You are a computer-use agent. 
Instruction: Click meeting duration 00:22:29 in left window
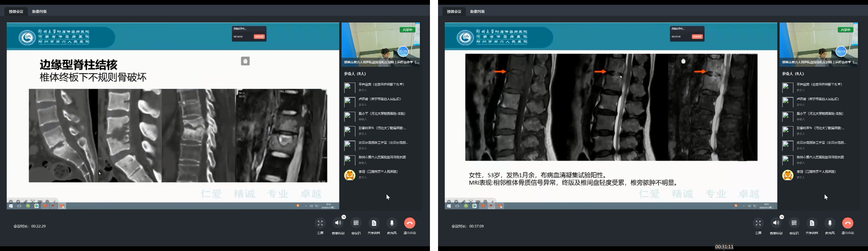click(29, 226)
